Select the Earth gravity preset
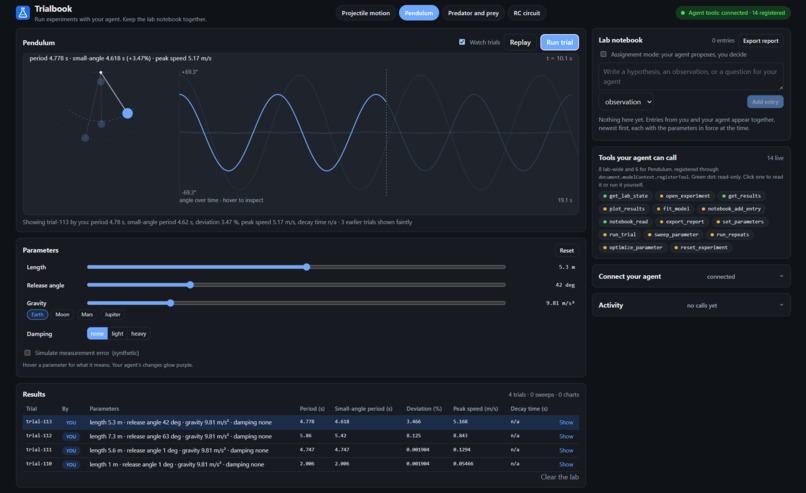The image size is (806, 493). 37,315
